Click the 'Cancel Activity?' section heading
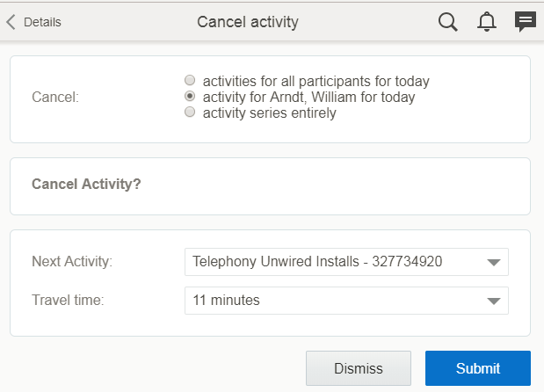 (x=86, y=185)
